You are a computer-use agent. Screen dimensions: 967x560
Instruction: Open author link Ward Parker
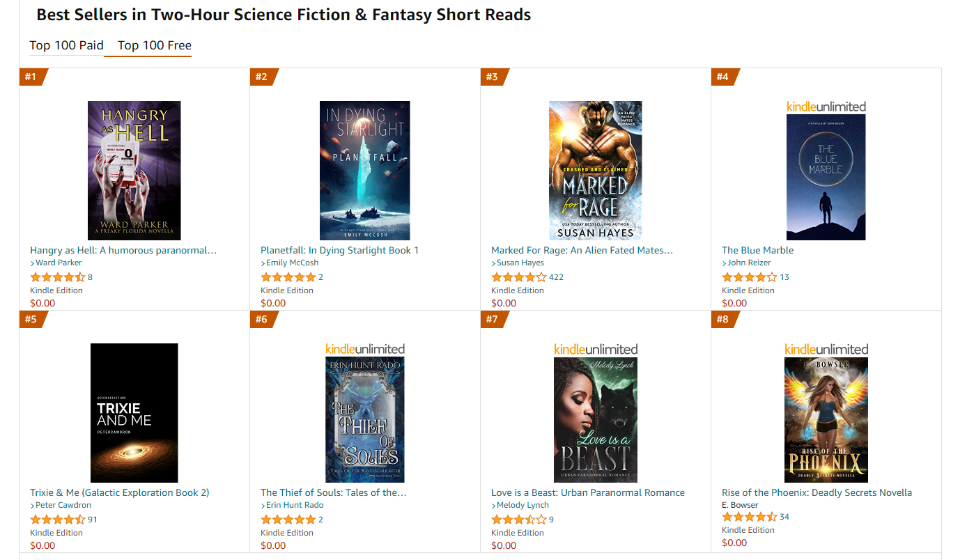(59, 263)
